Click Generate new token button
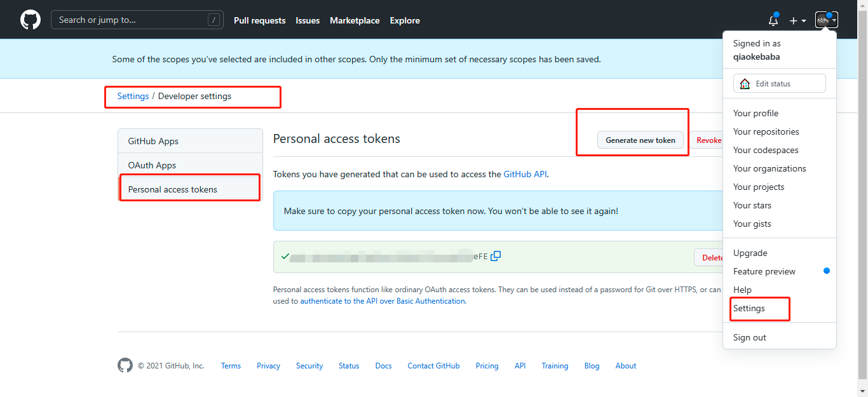This screenshot has height=397, width=868. pyautogui.click(x=641, y=140)
